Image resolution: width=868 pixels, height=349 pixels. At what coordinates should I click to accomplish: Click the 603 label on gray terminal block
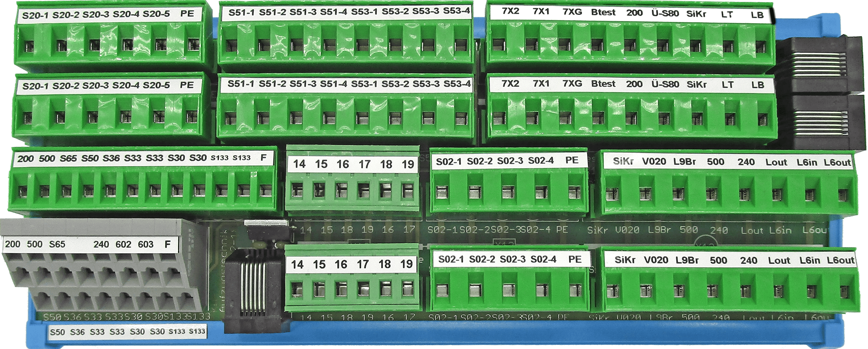tap(146, 244)
